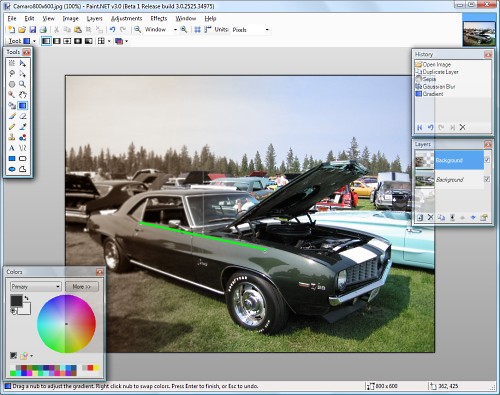This screenshot has width=500, height=395.
Task: Toggle visibility checkbox of bottom Background layer
Action: (487, 179)
